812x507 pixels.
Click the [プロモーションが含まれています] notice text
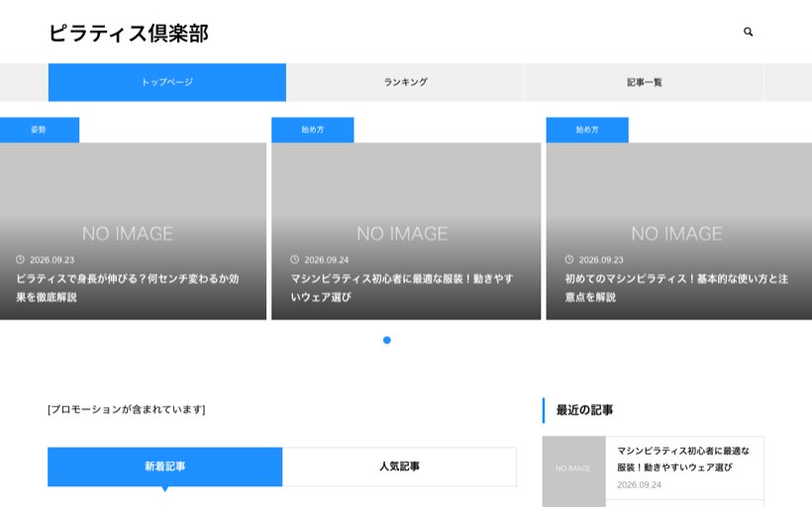pyautogui.click(x=127, y=410)
